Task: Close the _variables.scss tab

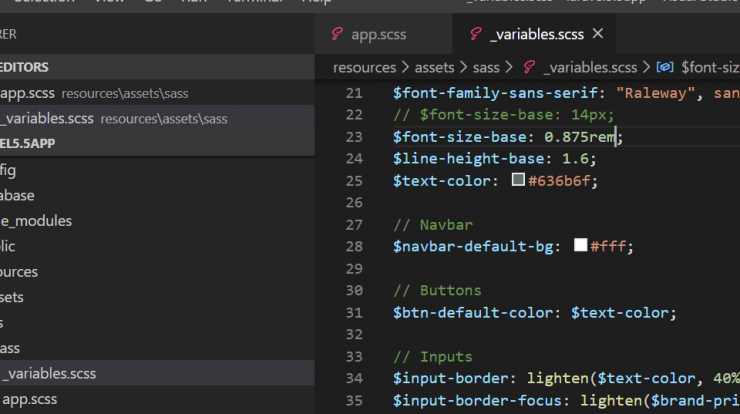Action: [x=598, y=34]
